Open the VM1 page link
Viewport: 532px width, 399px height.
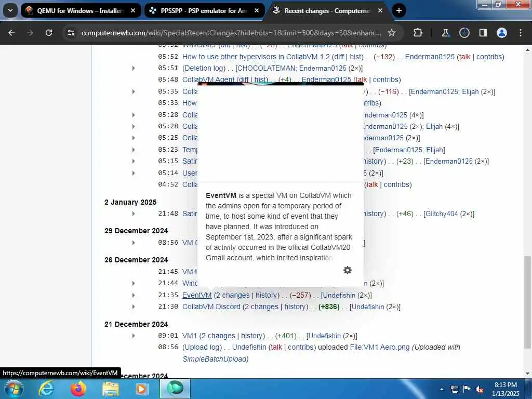coord(190,336)
